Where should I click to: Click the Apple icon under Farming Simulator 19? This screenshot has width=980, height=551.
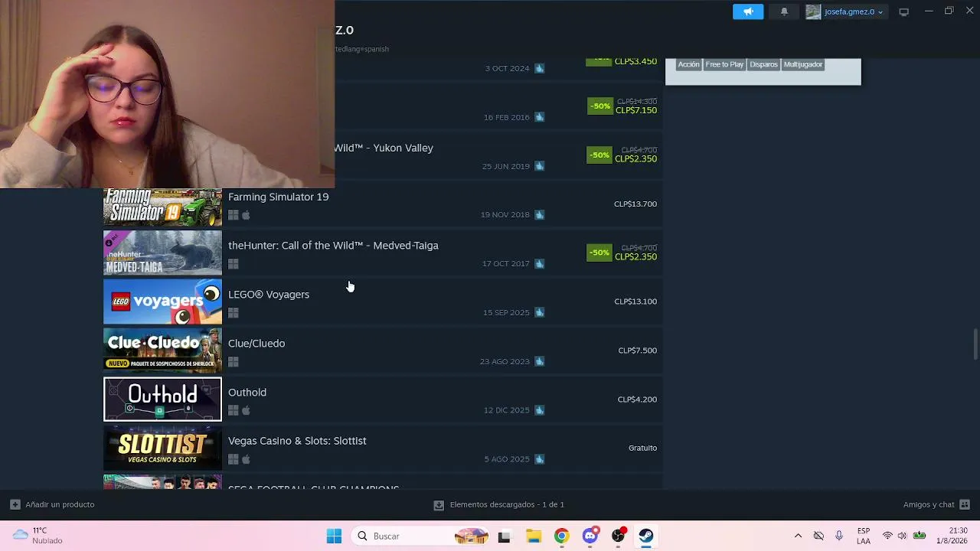click(x=246, y=215)
